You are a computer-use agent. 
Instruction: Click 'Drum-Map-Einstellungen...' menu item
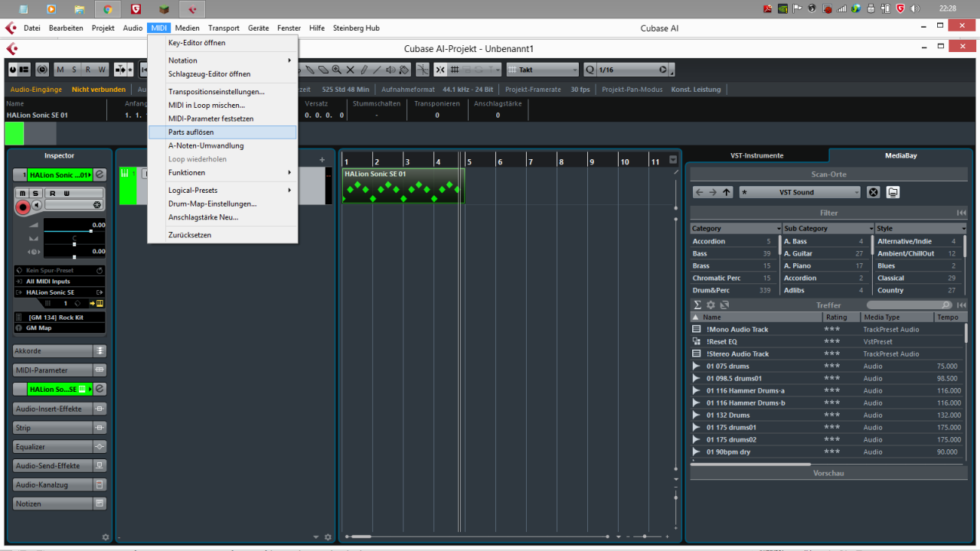pyautogui.click(x=222, y=204)
